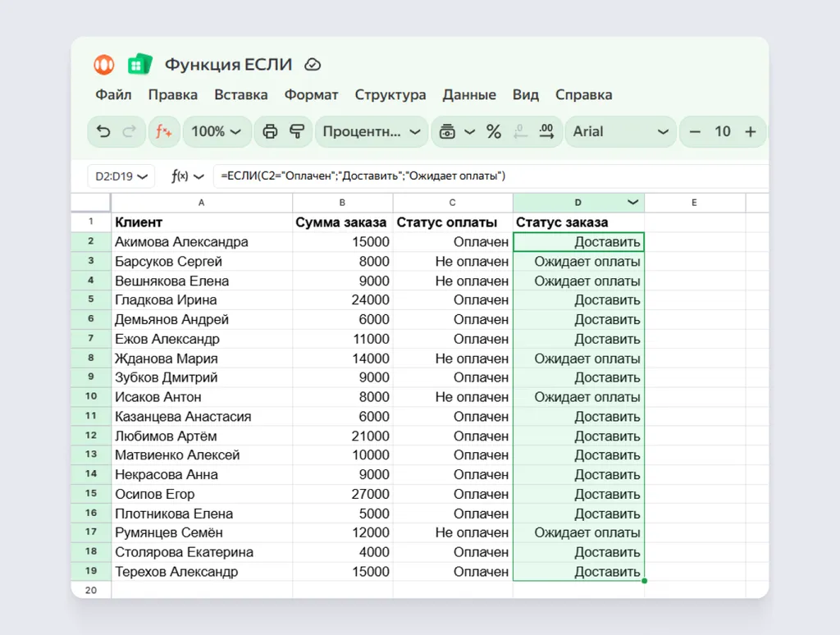Click the font size value 10
This screenshot has height=635, width=840.
click(722, 131)
